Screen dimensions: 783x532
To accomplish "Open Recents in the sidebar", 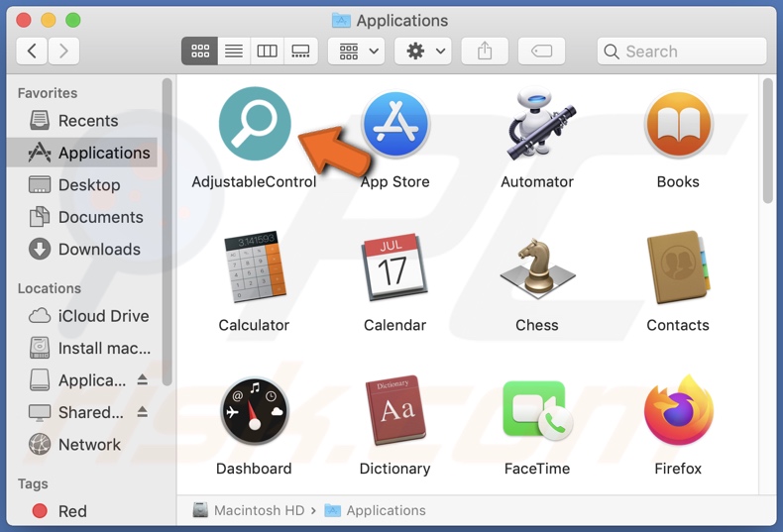I will click(x=82, y=120).
